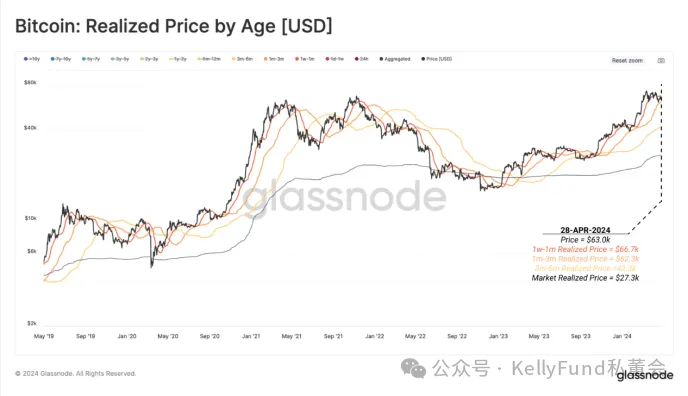The width and height of the screenshot is (688, 396).
Task: Click the WeChat icon in the watermark
Action: pyautogui.click(x=413, y=368)
